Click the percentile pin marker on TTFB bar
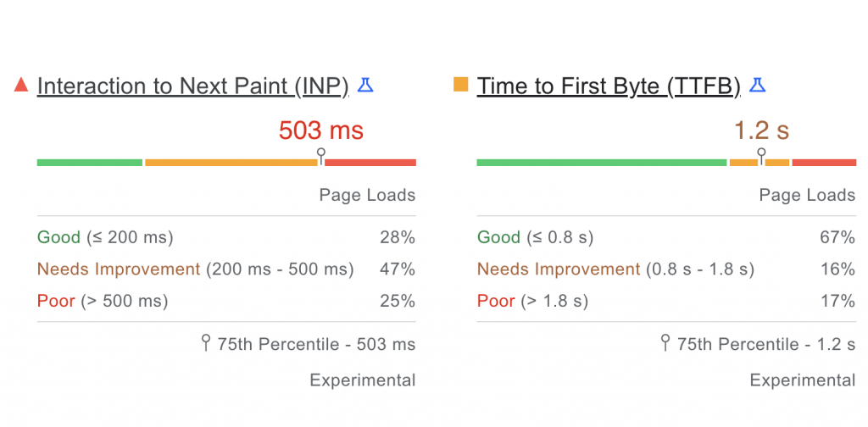Screen dimensions: 868x427 (761, 155)
